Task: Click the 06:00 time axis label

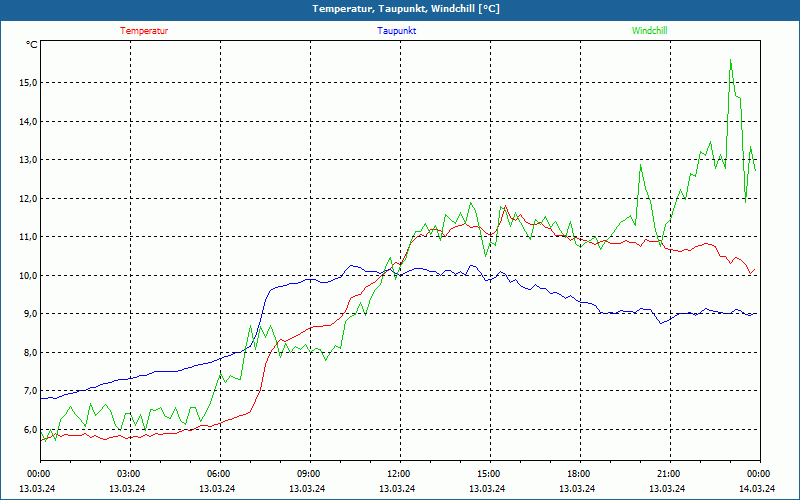Action: point(220,474)
